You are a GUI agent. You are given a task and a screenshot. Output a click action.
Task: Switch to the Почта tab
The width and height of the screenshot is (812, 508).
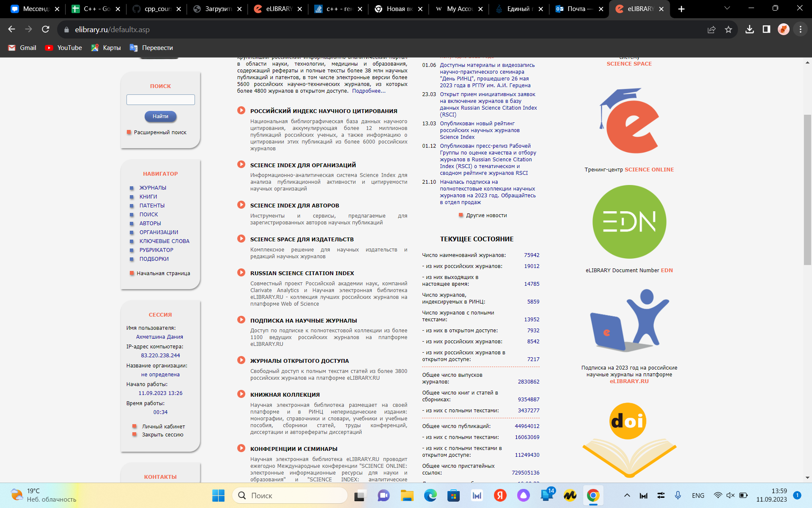(x=579, y=9)
